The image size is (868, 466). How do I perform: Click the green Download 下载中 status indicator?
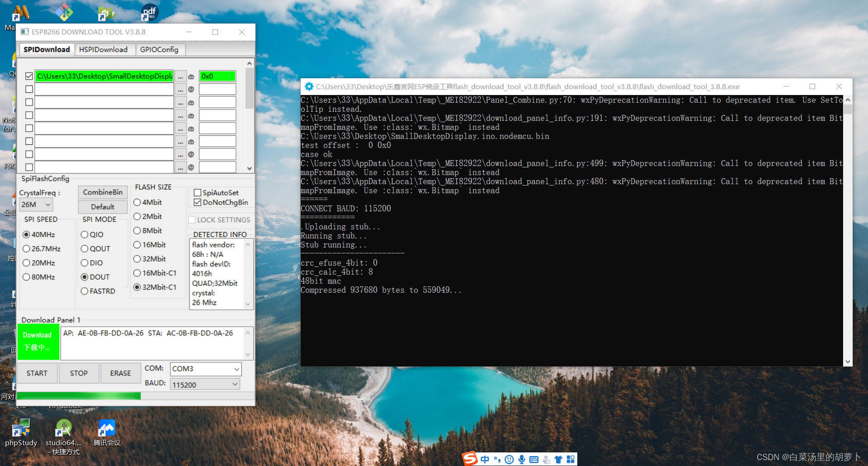38,342
